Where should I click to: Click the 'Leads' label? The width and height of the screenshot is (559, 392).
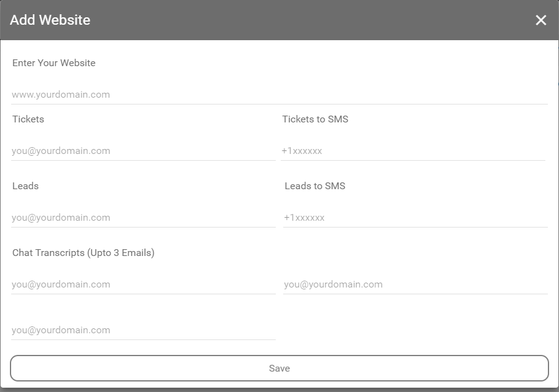click(x=25, y=186)
